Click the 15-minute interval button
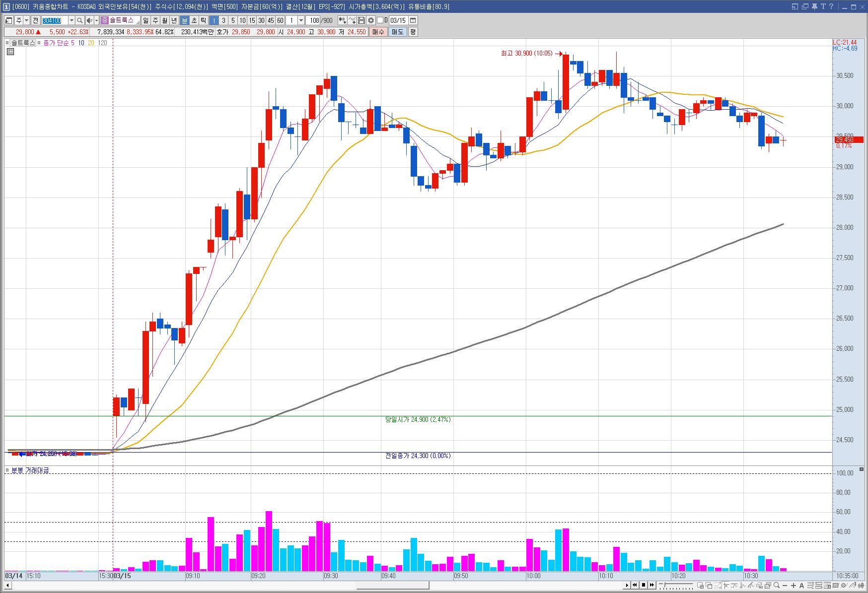The width and height of the screenshot is (868, 593). click(x=252, y=20)
